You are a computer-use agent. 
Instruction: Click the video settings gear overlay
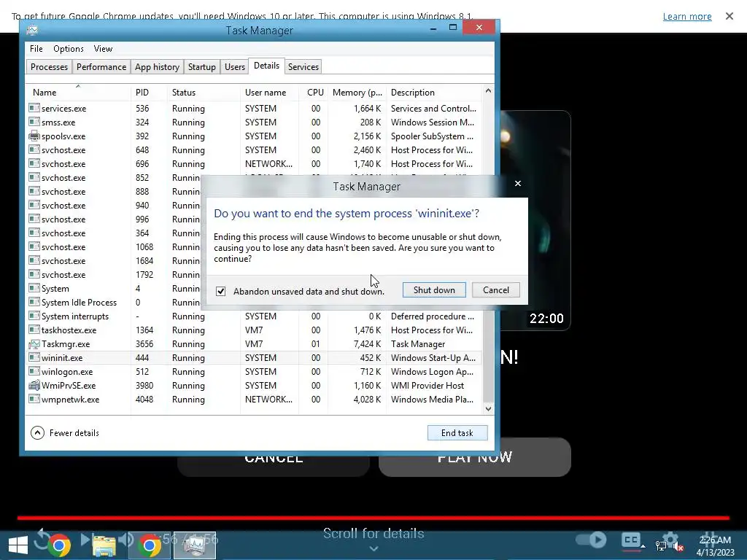click(x=670, y=539)
